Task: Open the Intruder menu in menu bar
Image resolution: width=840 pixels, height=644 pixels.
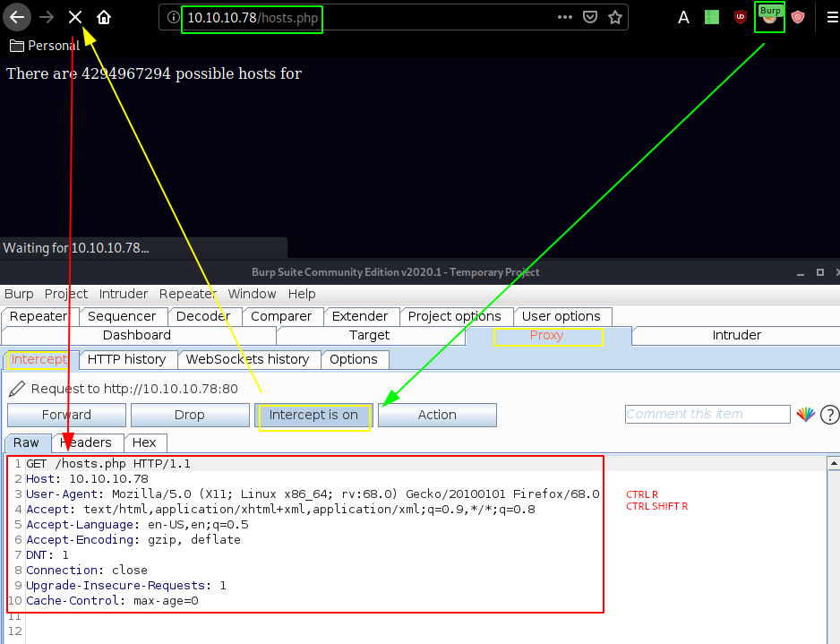Action: pos(124,294)
